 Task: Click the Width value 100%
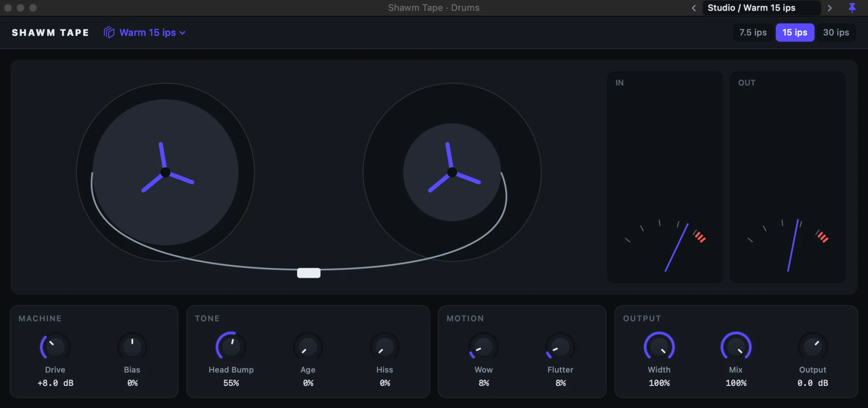659,383
